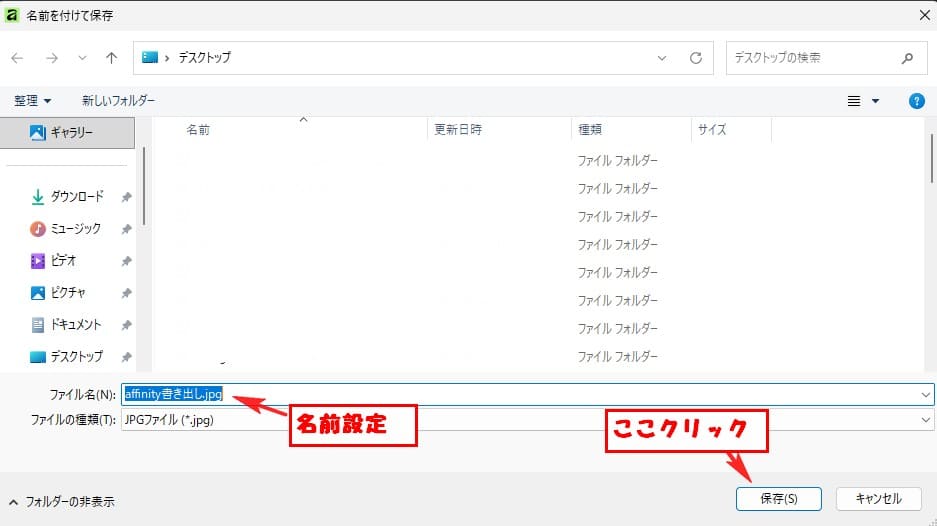937x526 pixels.
Task: Expand the address bar path dropdown
Action: [x=662, y=58]
